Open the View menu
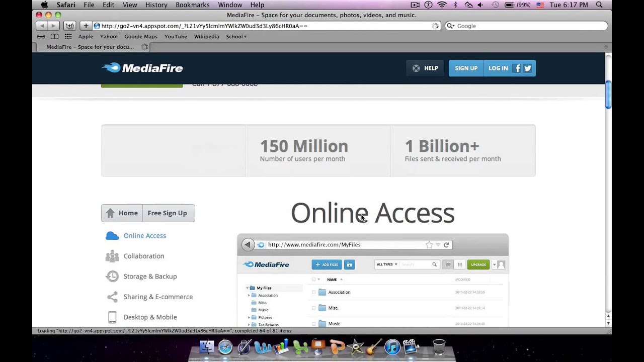Screen dimensions: 644x362 pyautogui.click(x=130, y=5)
